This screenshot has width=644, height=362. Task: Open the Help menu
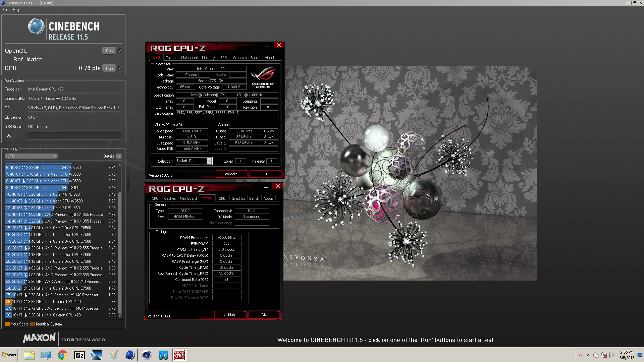pos(16,10)
